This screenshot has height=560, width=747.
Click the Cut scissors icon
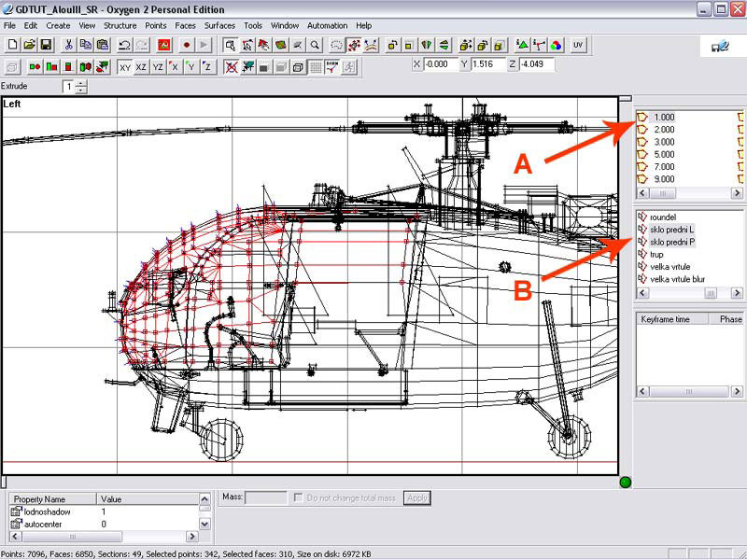click(x=68, y=45)
